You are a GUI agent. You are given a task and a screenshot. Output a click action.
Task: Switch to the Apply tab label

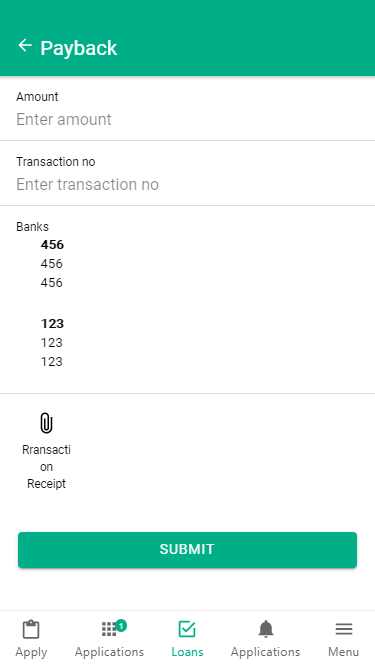click(31, 652)
